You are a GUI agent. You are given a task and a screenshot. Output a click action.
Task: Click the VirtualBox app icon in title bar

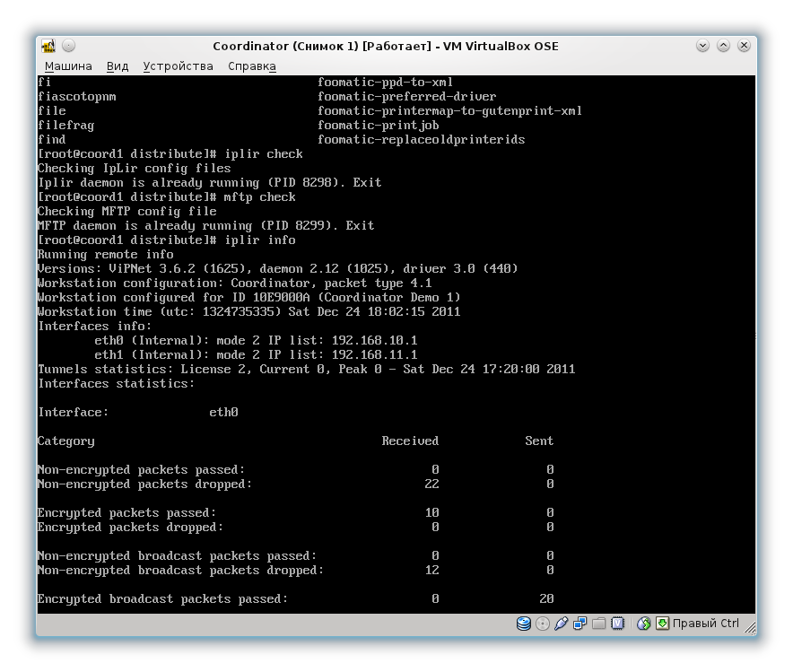point(48,46)
